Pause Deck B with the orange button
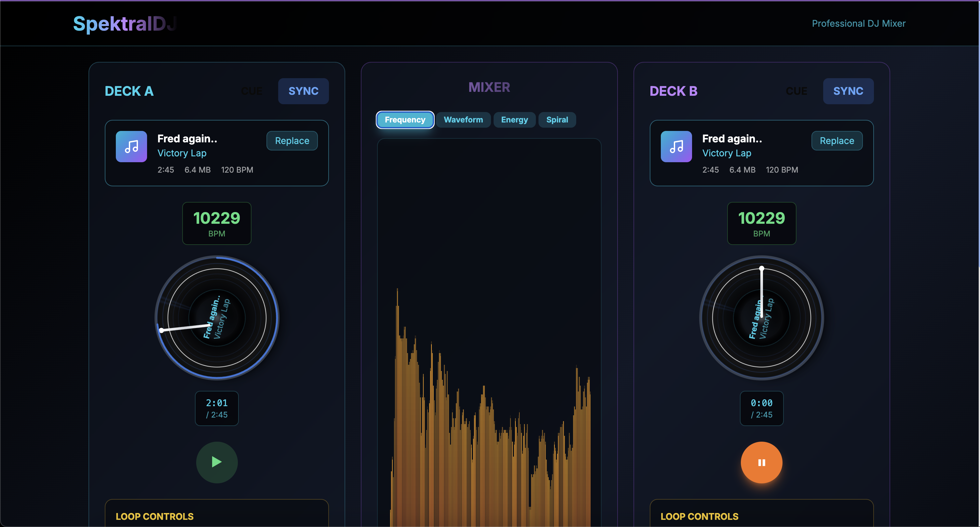Viewport: 980px width, 527px height. click(761, 462)
